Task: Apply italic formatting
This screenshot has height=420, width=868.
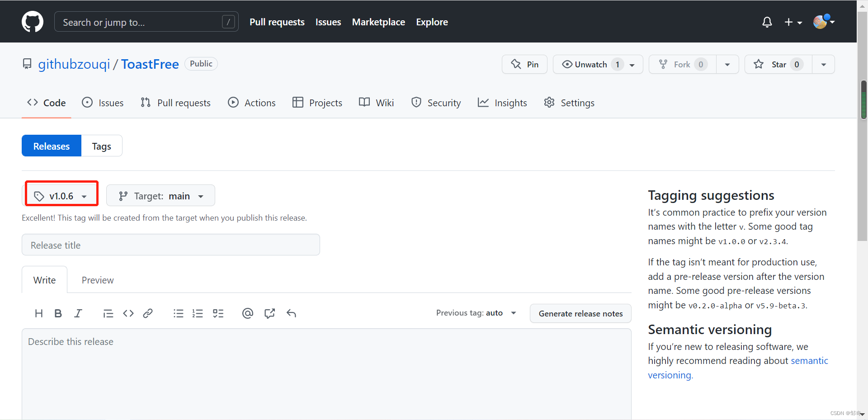Action: point(78,313)
